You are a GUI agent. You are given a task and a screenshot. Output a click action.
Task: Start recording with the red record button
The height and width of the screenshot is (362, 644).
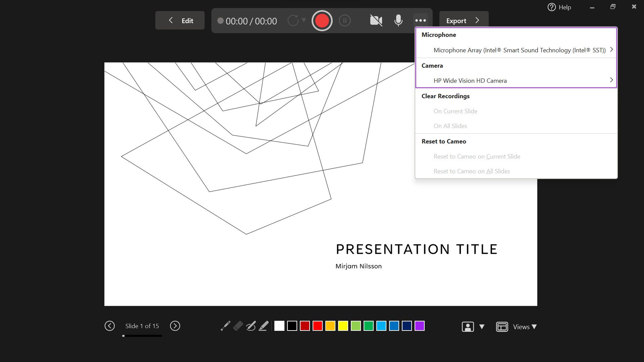click(322, 21)
